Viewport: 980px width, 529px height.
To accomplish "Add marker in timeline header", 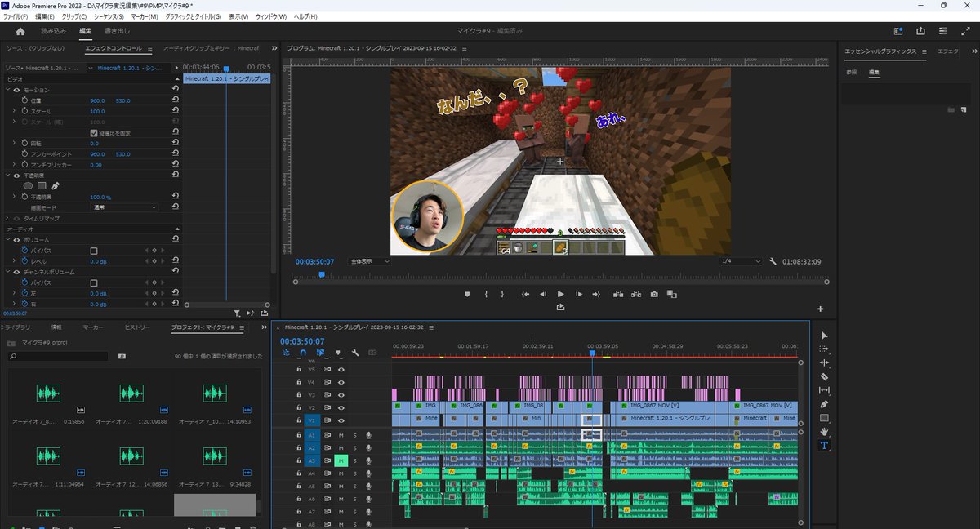I will 337,353.
